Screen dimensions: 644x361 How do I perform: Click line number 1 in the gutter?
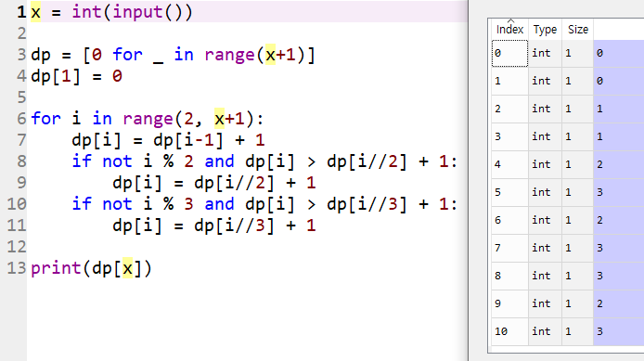click(21, 12)
